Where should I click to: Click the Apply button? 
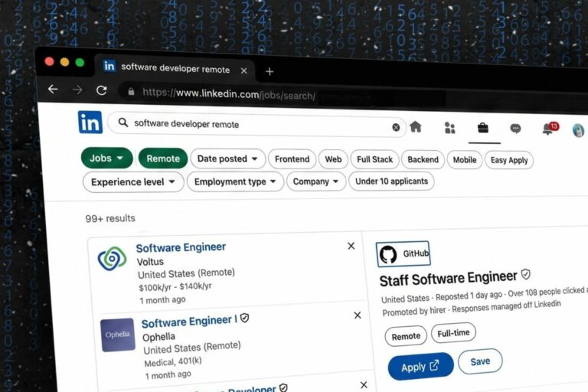click(x=420, y=367)
